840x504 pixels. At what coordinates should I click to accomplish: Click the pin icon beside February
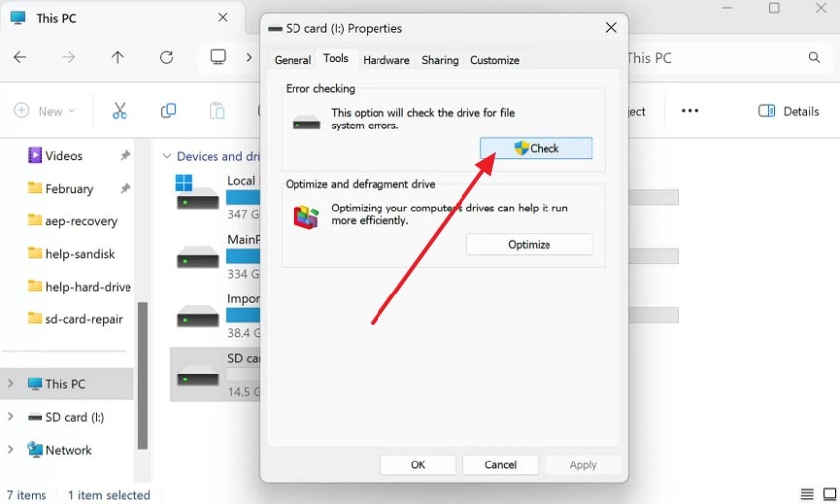point(125,188)
